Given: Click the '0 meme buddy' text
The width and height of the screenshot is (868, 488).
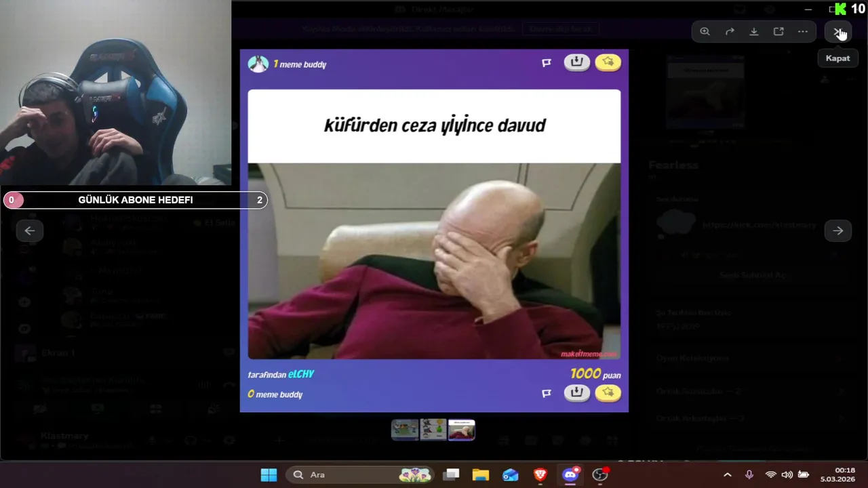Looking at the screenshot, I should pos(275,394).
